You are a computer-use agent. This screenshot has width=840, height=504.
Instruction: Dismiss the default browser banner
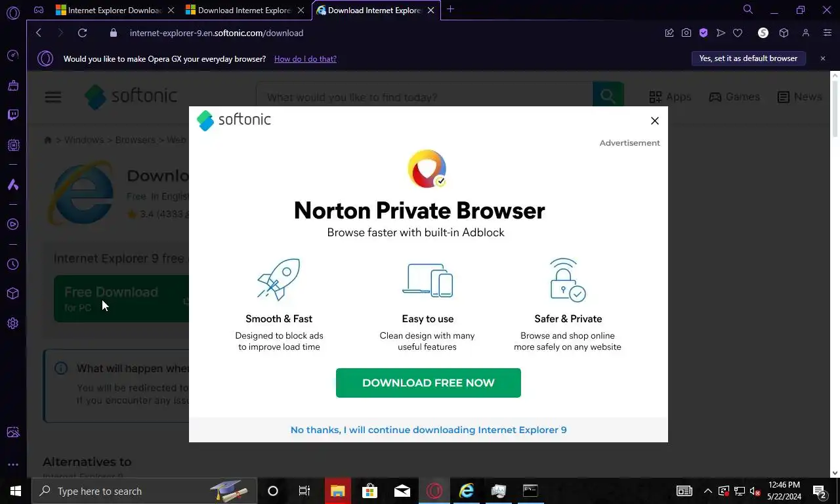(x=823, y=58)
